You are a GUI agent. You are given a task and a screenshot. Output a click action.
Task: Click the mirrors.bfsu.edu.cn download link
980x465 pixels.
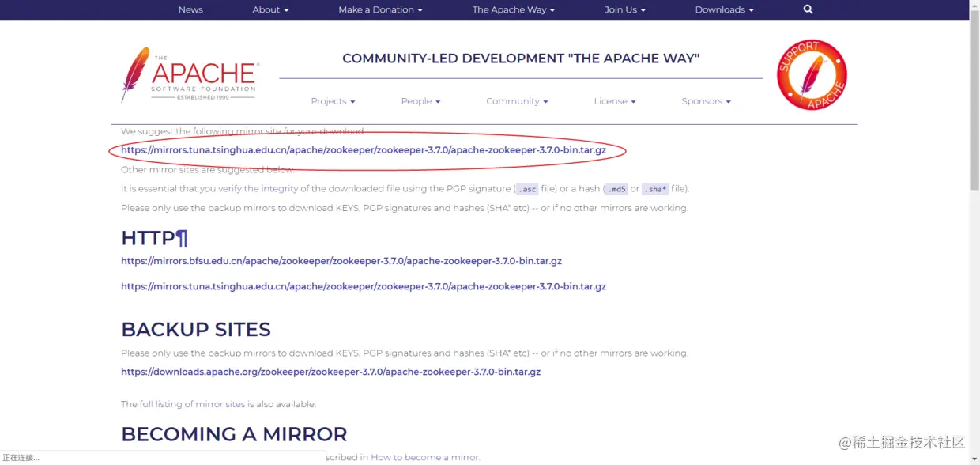pos(341,261)
